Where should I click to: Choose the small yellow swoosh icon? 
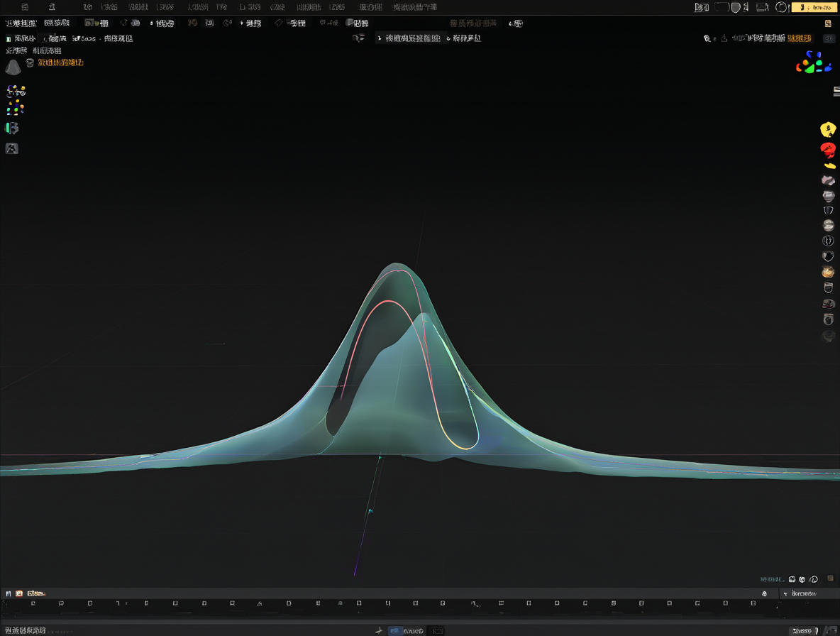pyautogui.click(x=830, y=166)
